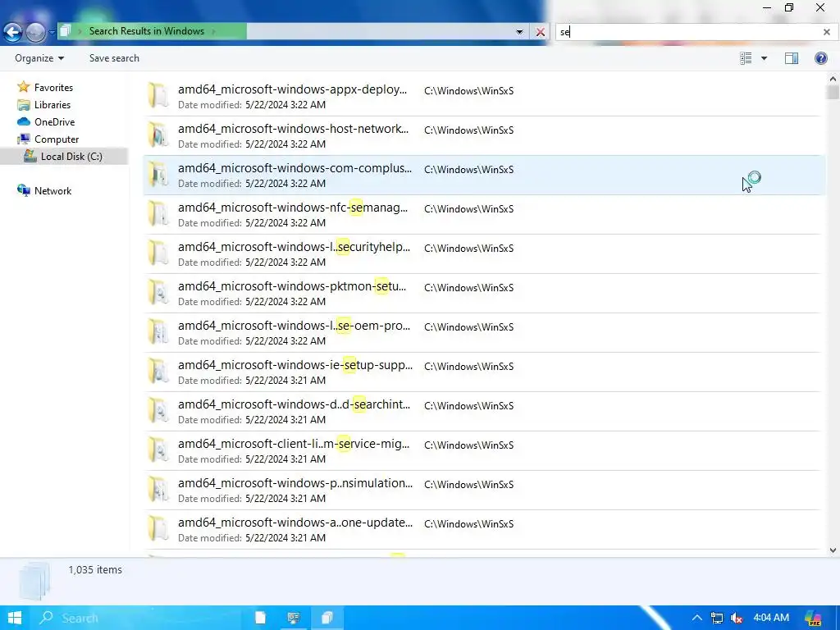Viewport: 840px width, 630px height.
Task: Toggle the preview pane
Action: tap(792, 58)
